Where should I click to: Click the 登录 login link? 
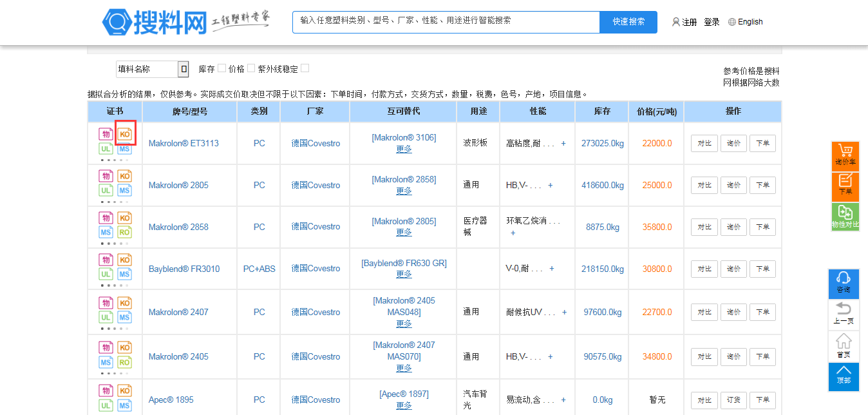point(712,22)
